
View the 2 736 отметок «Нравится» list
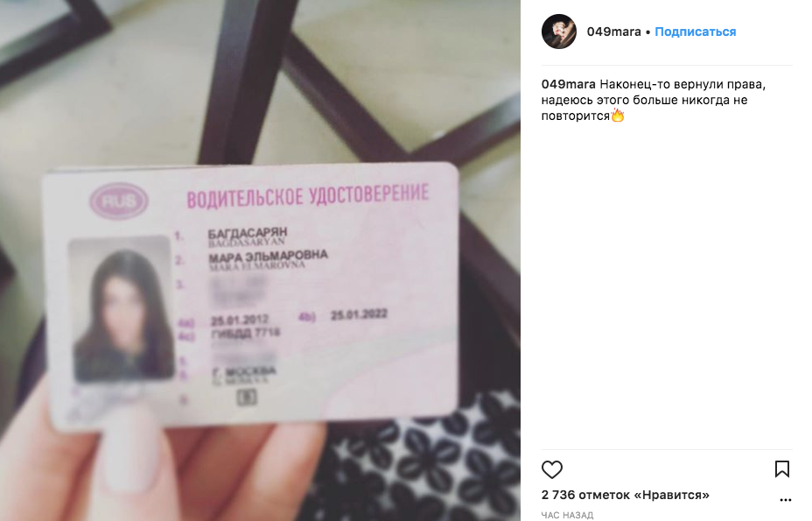625,495
